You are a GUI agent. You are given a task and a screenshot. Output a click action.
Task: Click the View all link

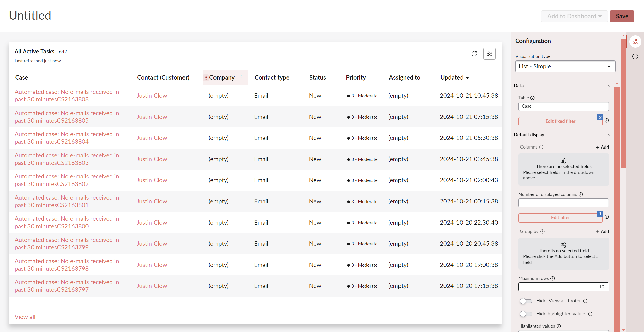(x=25, y=317)
